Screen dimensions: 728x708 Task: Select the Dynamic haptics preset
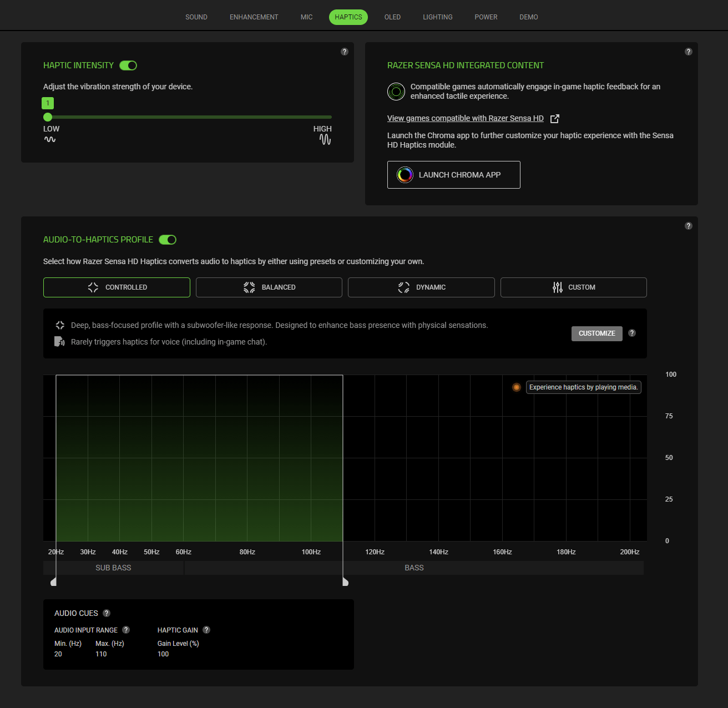(x=421, y=287)
